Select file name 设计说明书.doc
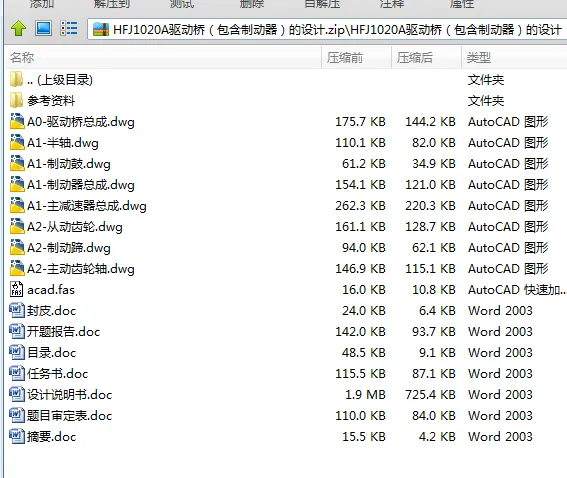The width and height of the screenshot is (567, 478). pos(69,394)
